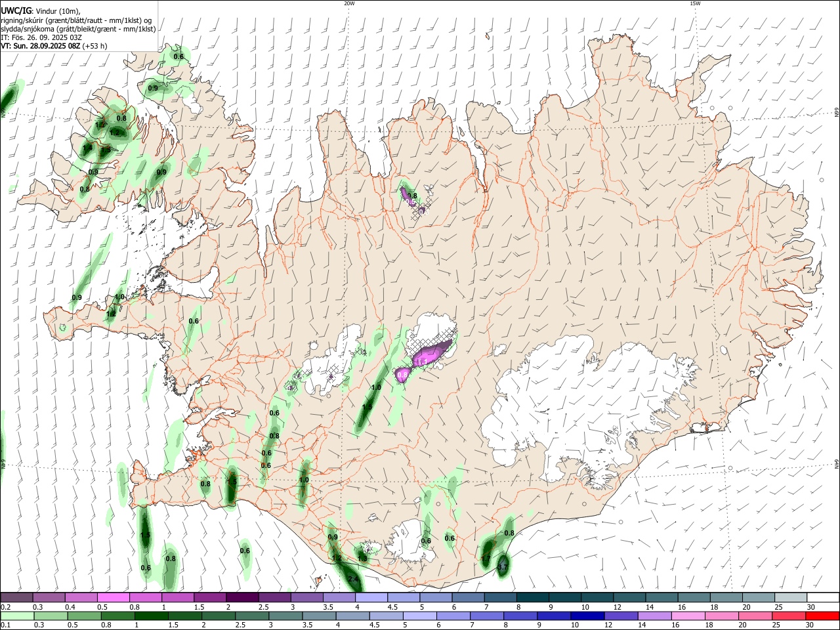Select the upper scale swatch between 12 and 14
The width and height of the screenshot is (840, 630).
(x=629, y=598)
